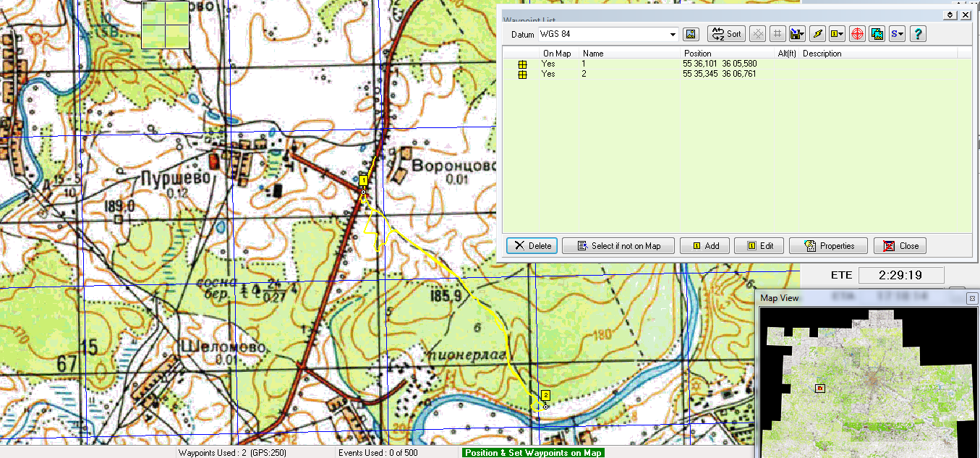Click the map picture icon beside Datum
Screen dimensions: 980x458
pyautogui.click(x=691, y=34)
